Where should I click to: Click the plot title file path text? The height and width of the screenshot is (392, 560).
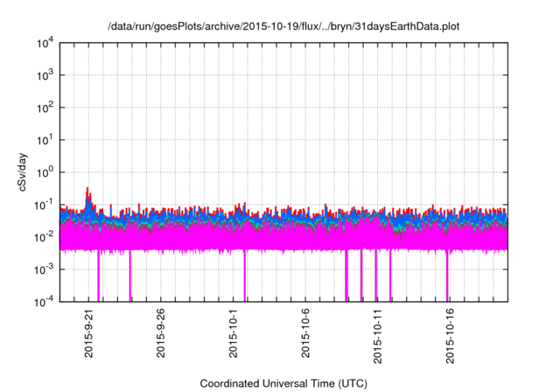click(283, 27)
